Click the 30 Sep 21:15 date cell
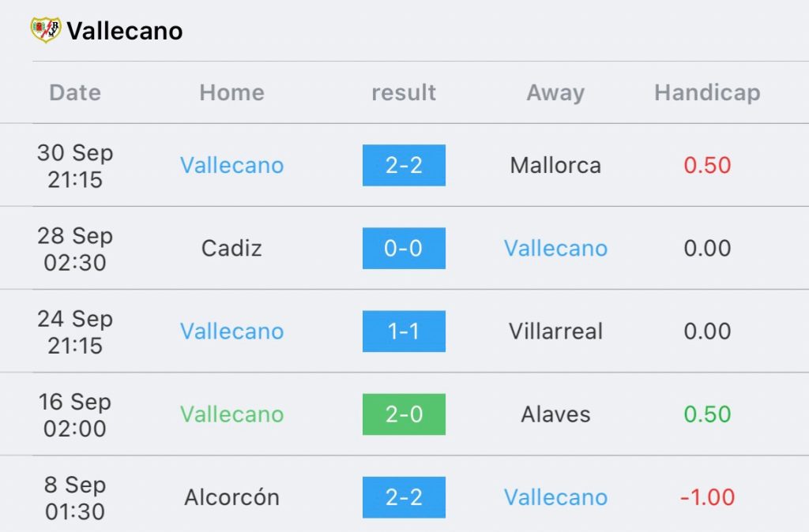The image size is (809, 532). point(75,166)
